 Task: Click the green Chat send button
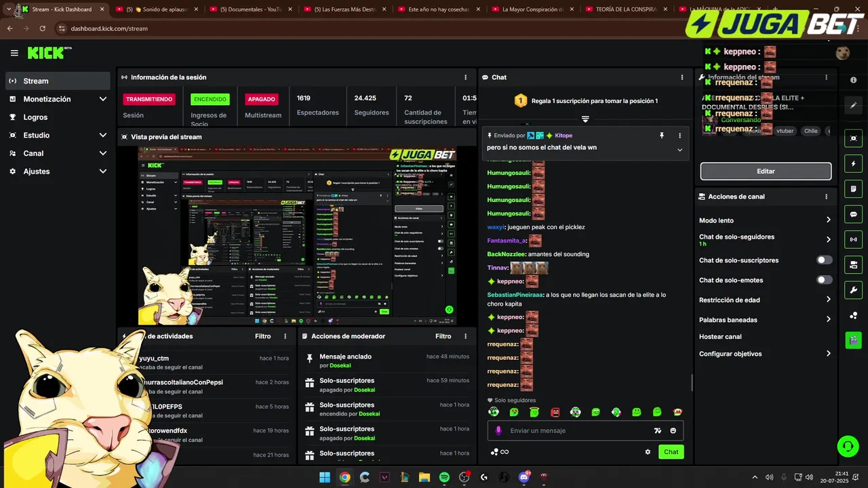(x=671, y=452)
